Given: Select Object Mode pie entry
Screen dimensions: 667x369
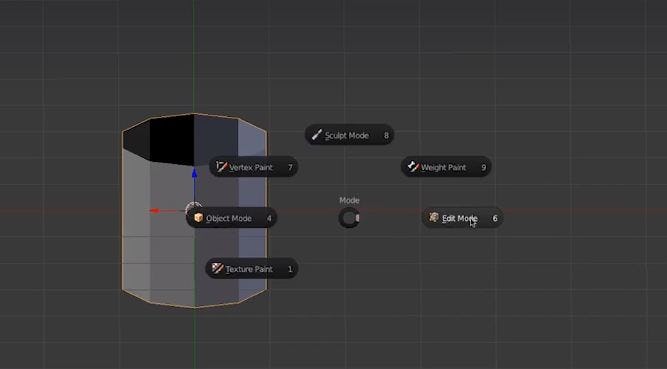Looking at the screenshot, I should point(232,218).
